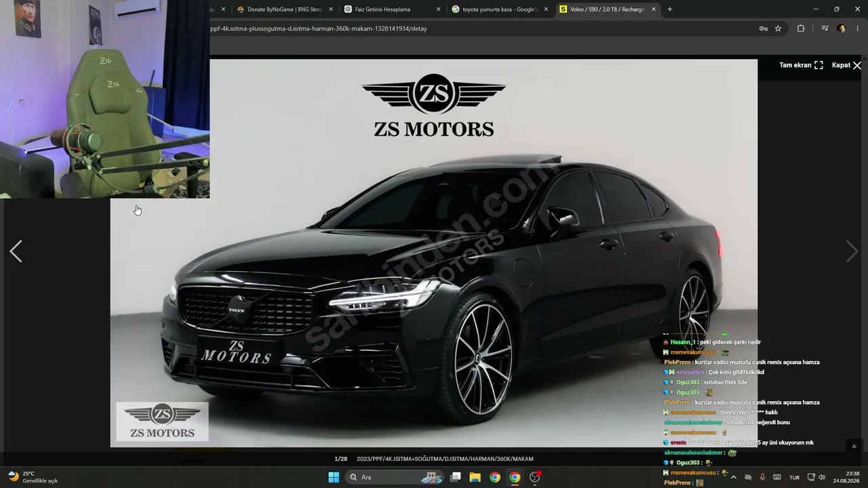Click the address bar URL ending in detay
This screenshot has height=488, width=868.
[319, 28]
